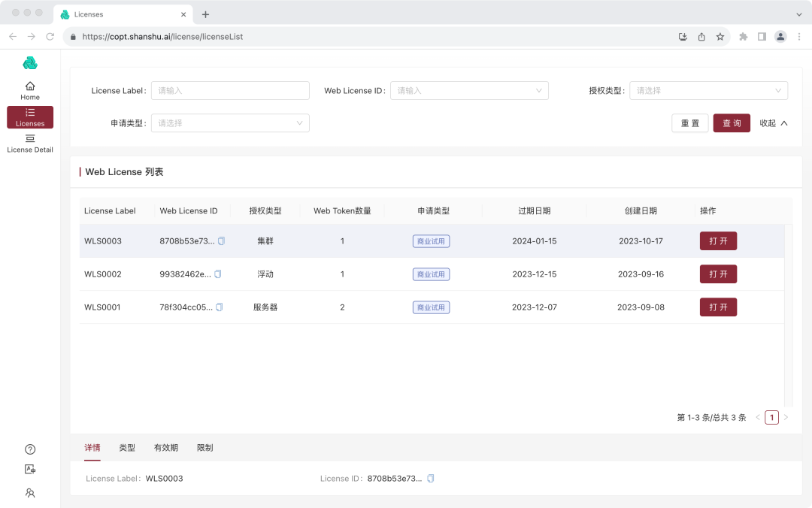Open the user management icon in sidebar

click(29, 493)
